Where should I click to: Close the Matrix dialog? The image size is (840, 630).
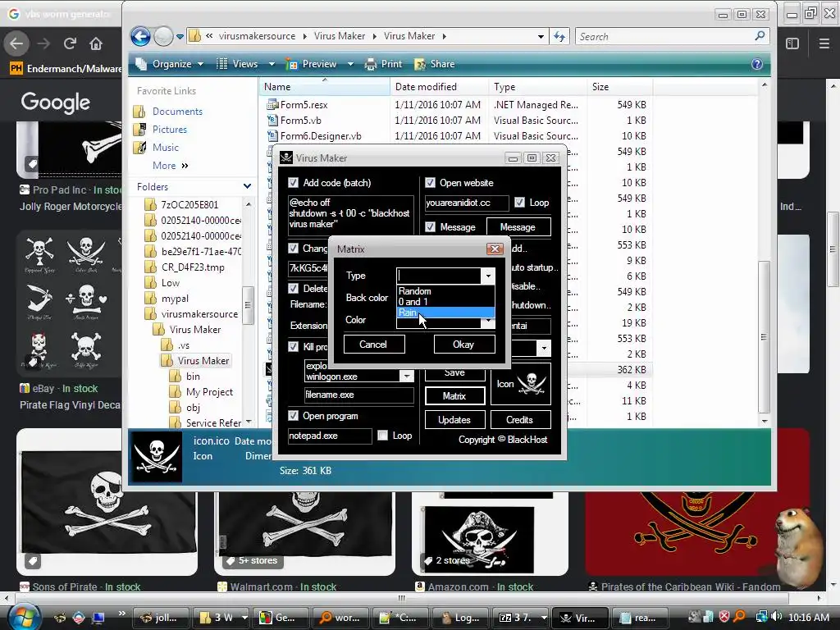495,249
